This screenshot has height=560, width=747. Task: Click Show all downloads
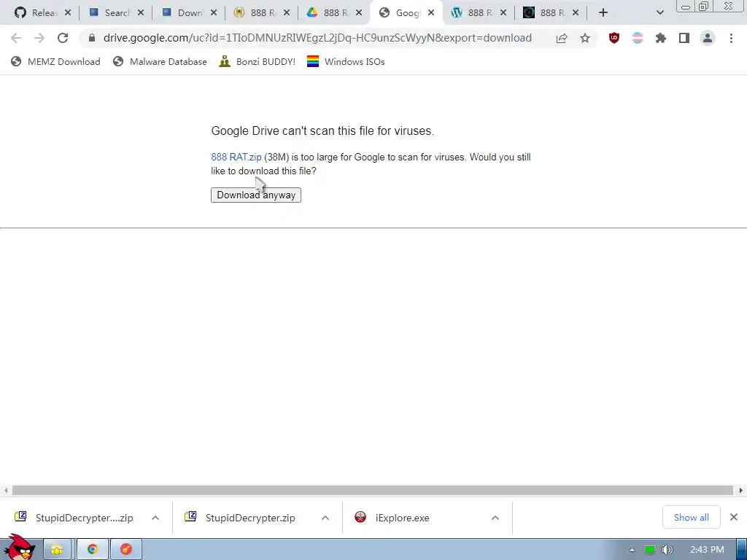[692, 517]
